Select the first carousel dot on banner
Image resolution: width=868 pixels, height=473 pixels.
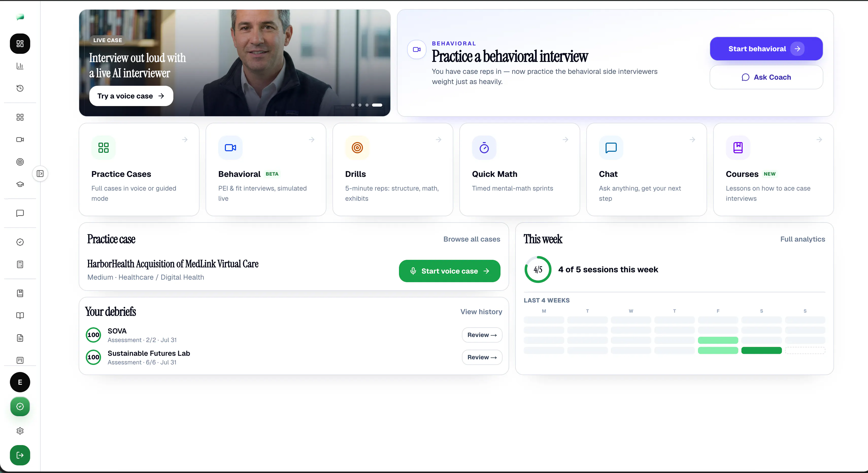353,105
